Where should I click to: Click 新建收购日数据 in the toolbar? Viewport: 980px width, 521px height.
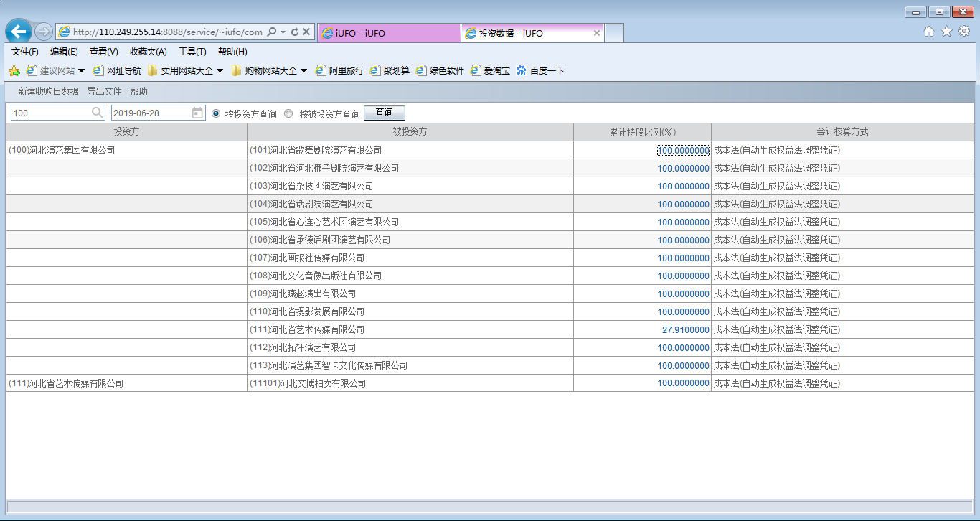point(48,91)
